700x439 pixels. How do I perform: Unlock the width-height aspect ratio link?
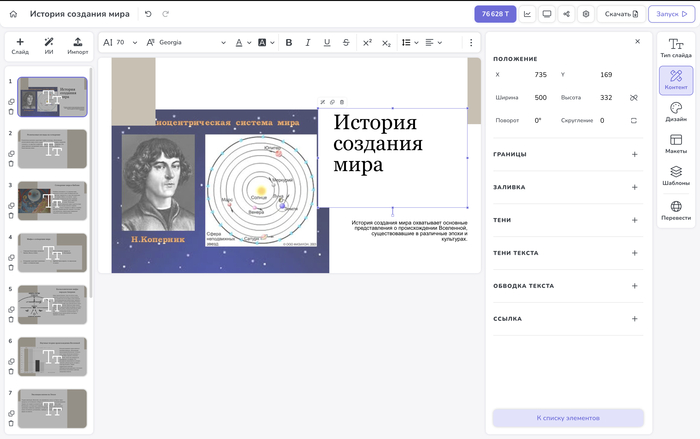(x=633, y=97)
